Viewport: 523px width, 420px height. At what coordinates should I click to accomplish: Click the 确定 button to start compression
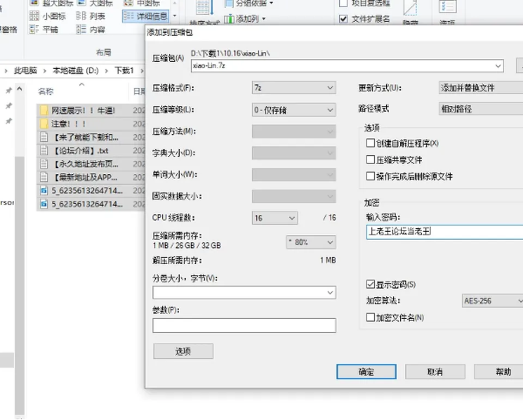(x=366, y=372)
